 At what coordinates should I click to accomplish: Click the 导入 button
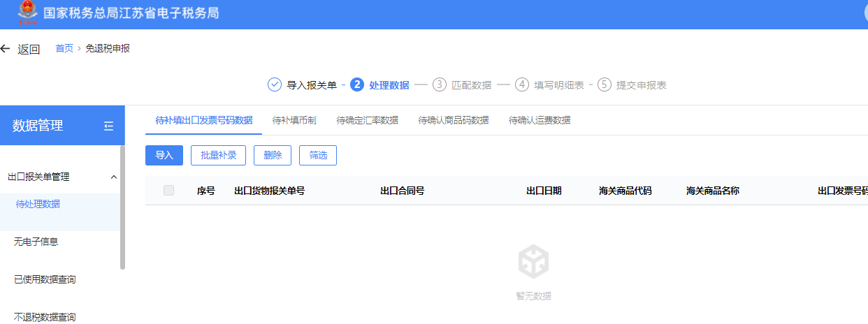click(164, 156)
